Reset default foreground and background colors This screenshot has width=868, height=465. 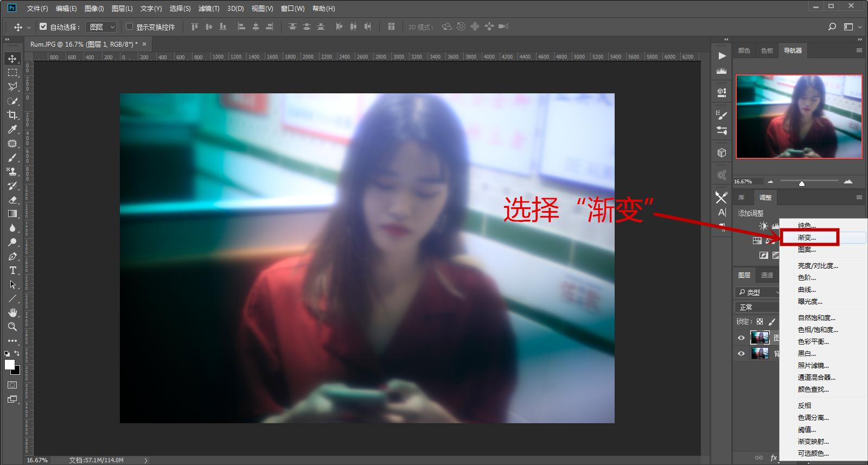(7, 353)
